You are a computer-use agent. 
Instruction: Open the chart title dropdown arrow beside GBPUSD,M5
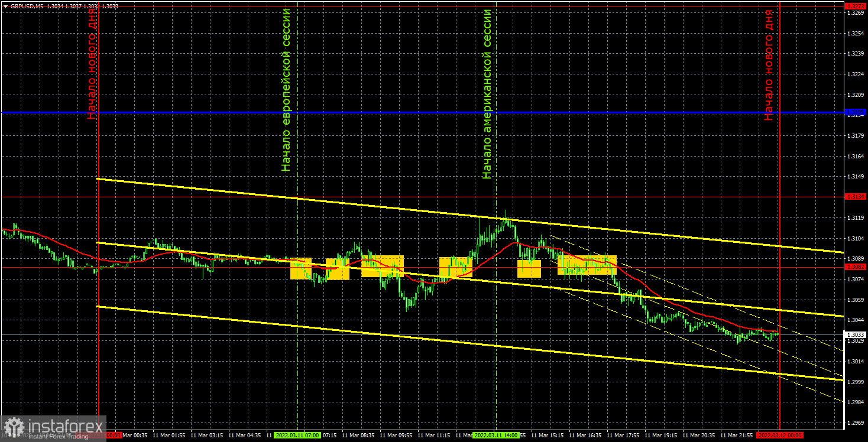click(5, 5)
